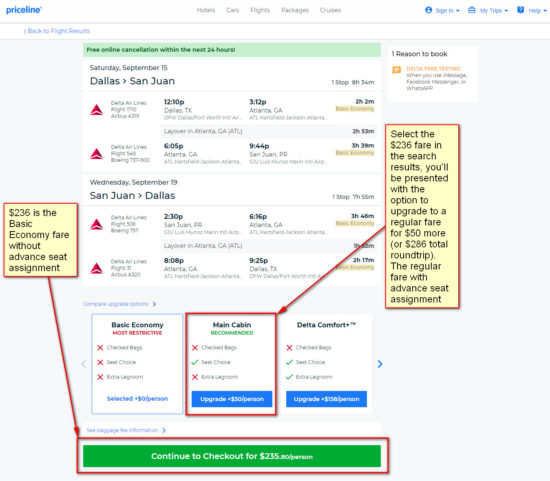Open the My Trips dropdown

click(x=488, y=10)
